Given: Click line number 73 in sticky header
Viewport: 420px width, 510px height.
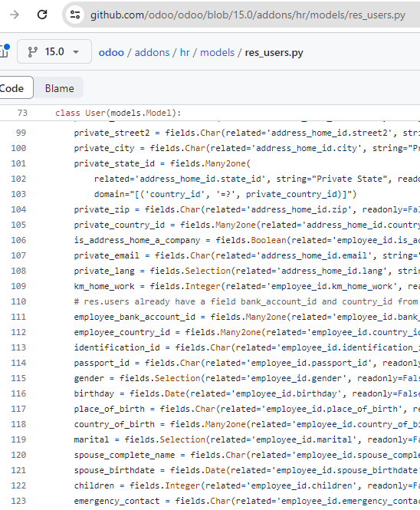Looking at the screenshot, I should tap(22, 113).
